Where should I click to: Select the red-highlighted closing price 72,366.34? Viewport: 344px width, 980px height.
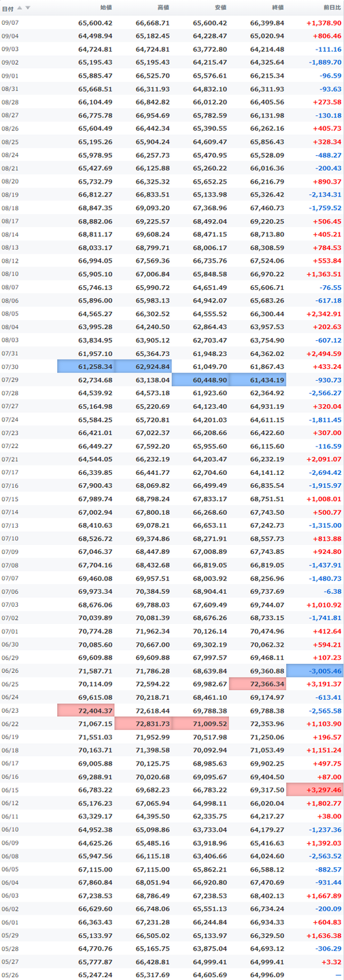pyautogui.click(x=257, y=684)
